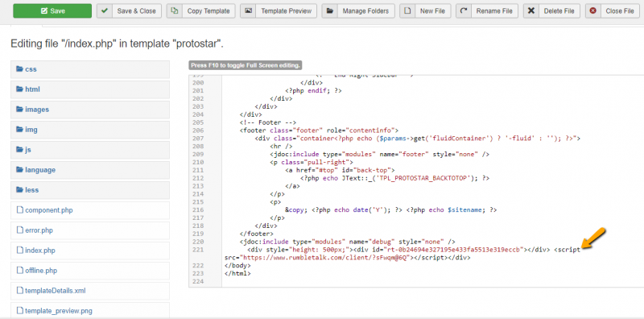This screenshot has height=319, width=644.
Task: Expand the less folder
Action: (x=90, y=190)
